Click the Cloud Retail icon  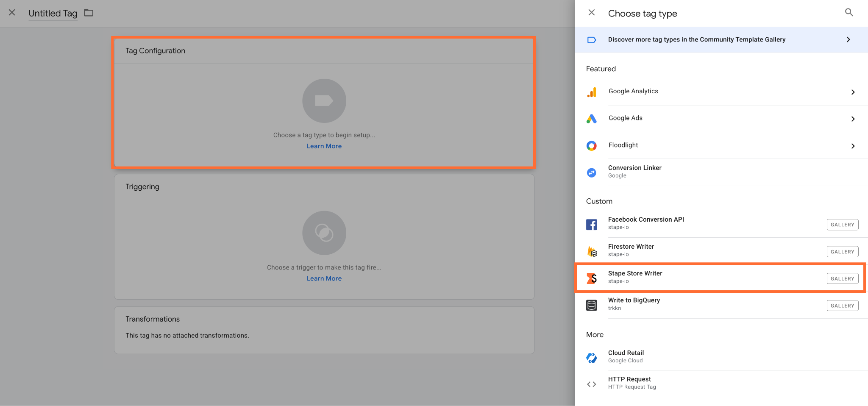[x=592, y=358]
